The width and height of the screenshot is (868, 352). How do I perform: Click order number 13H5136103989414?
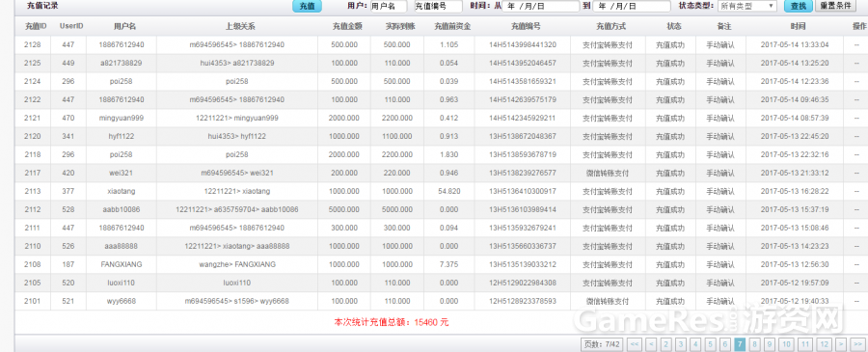pyautogui.click(x=523, y=209)
